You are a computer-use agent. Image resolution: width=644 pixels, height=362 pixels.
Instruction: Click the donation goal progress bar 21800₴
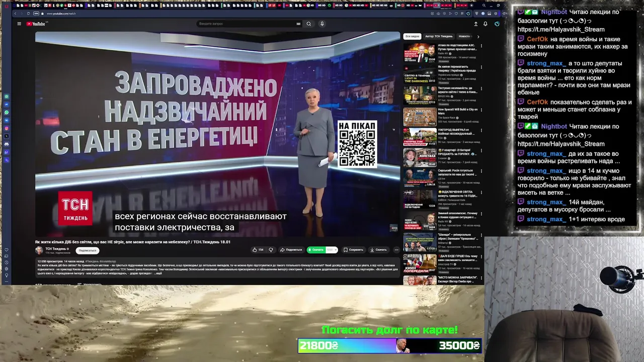390,345
